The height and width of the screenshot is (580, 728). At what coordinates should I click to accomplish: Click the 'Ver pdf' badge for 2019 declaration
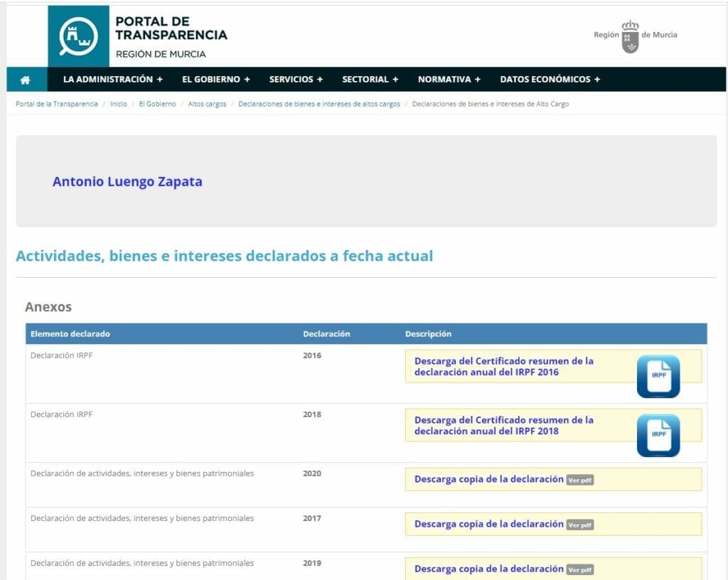click(580, 570)
